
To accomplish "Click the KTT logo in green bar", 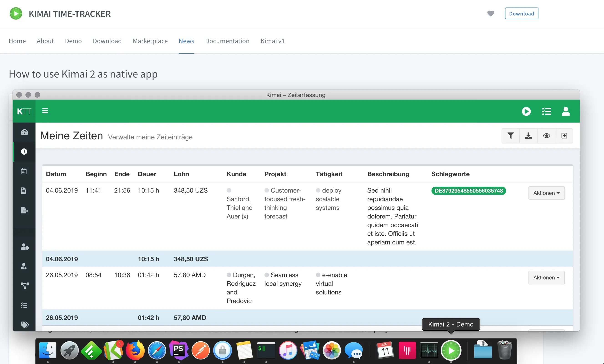I will (x=24, y=111).
